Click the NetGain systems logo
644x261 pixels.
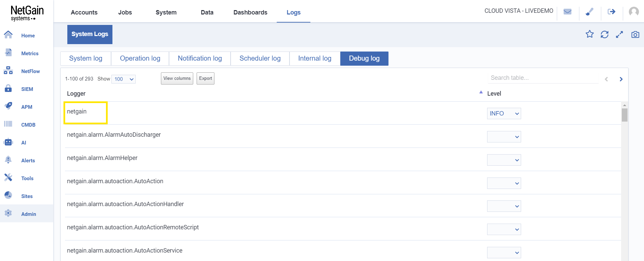click(x=27, y=13)
